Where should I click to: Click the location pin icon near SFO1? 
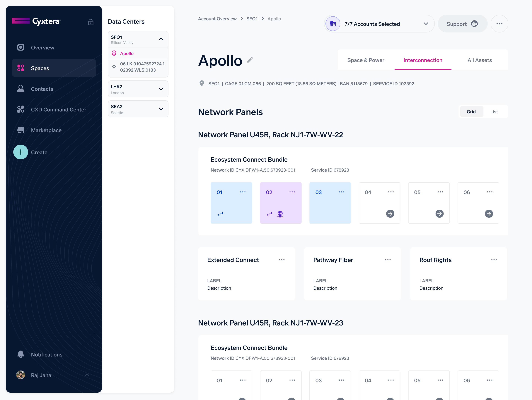[202, 83]
